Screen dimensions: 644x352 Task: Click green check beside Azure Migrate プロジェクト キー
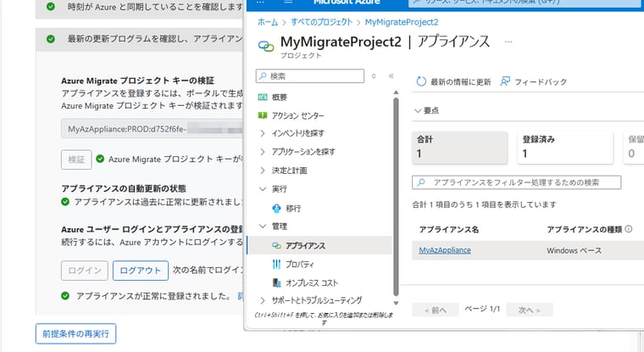coord(100,159)
